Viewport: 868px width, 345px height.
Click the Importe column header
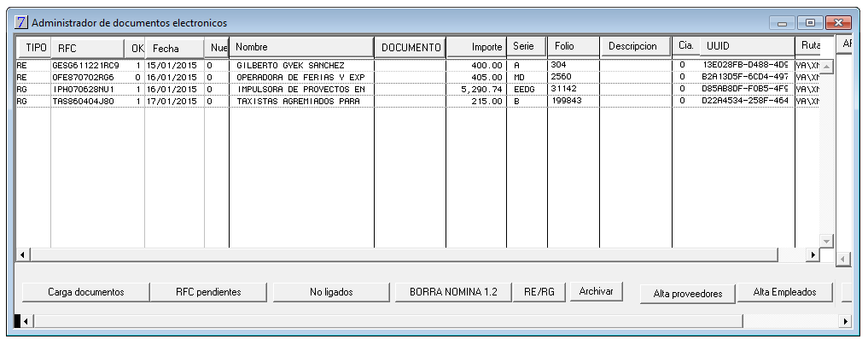tap(476, 47)
